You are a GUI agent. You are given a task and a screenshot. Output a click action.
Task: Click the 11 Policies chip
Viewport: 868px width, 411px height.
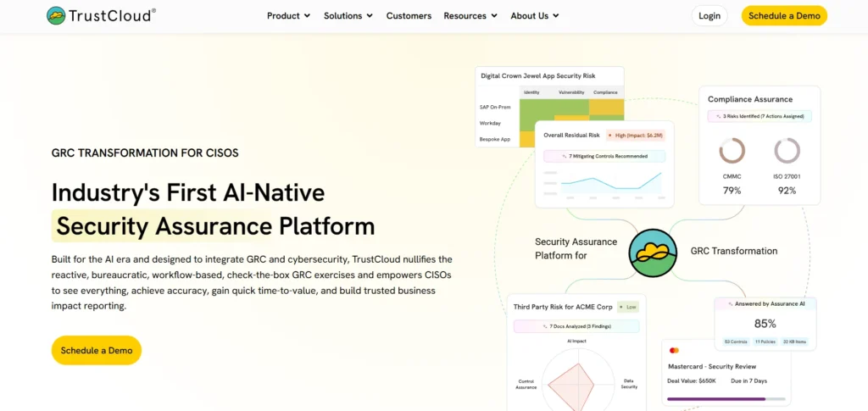click(765, 342)
